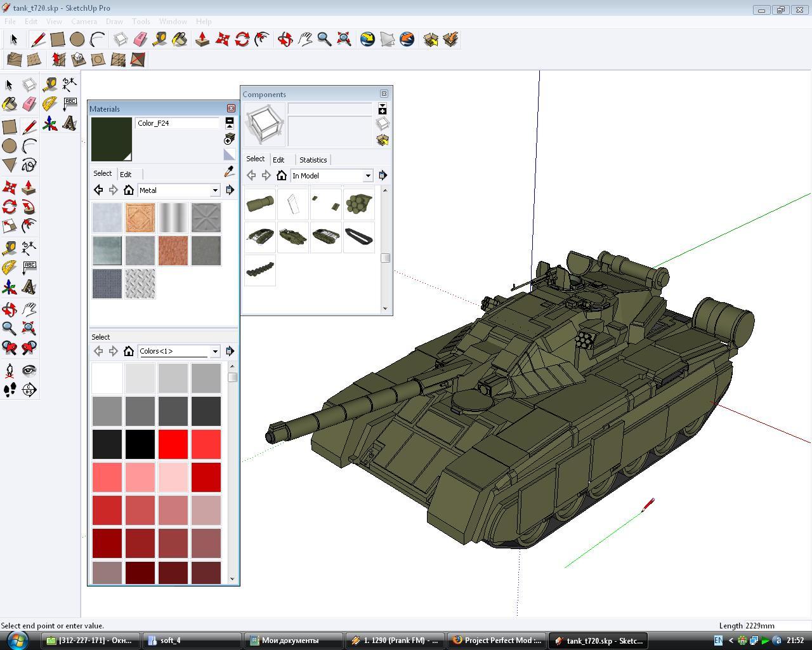Switch to Edit tab in Materials panel
Viewport: 812px width, 650px height.
(x=126, y=175)
